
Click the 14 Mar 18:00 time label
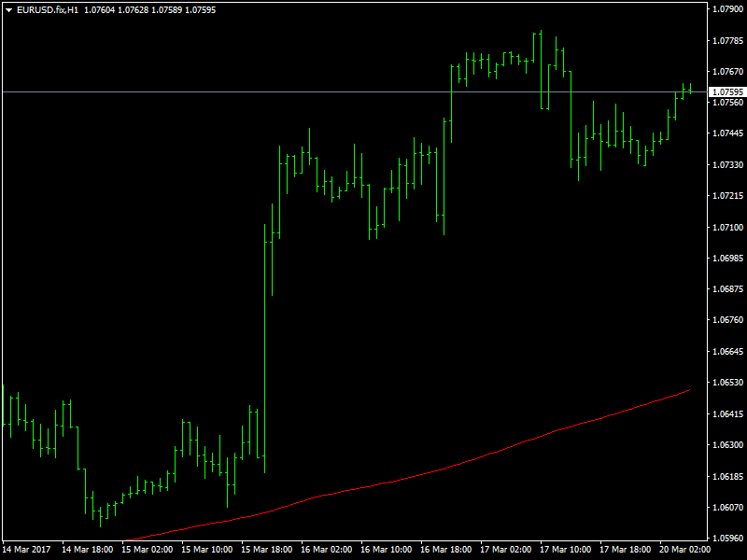point(88,550)
